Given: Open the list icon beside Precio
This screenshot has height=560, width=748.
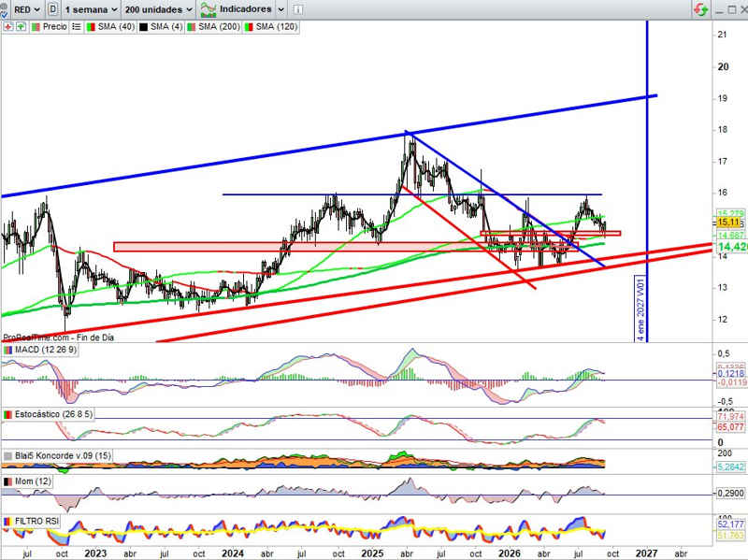Looking at the screenshot, I should (x=77, y=27).
